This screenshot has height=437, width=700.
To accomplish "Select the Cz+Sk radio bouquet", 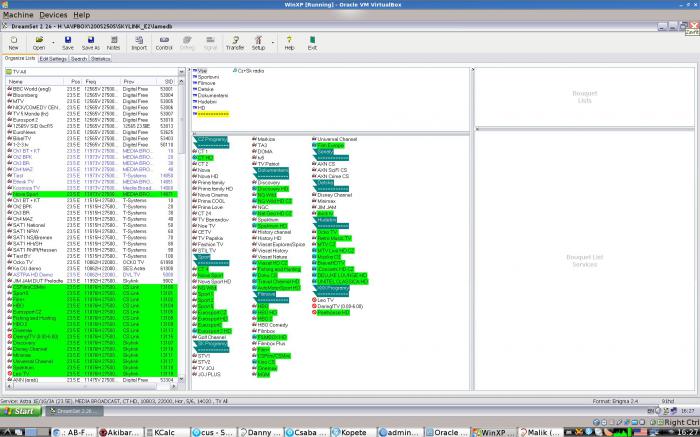I will [x=248, y=71].
